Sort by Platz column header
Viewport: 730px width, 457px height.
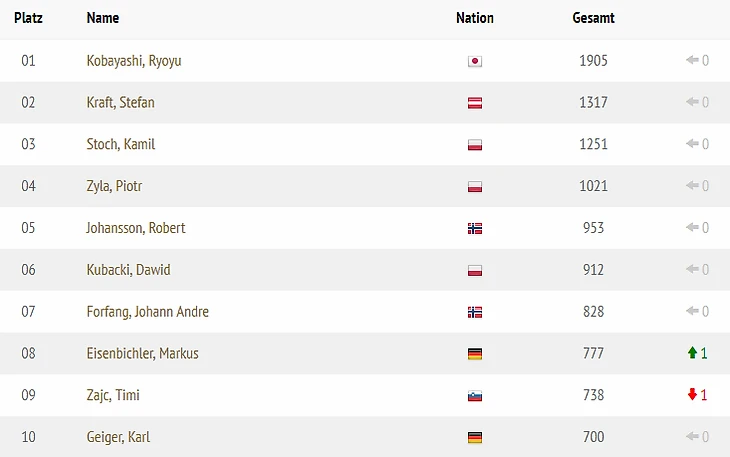coord(28,18)
